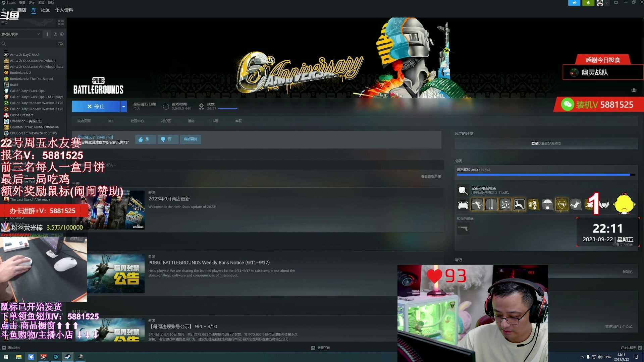Viewport: 644px width, 362px height.
Task: Open the 讨论区 (Discussions) tab
Action: tap(166, 121)
